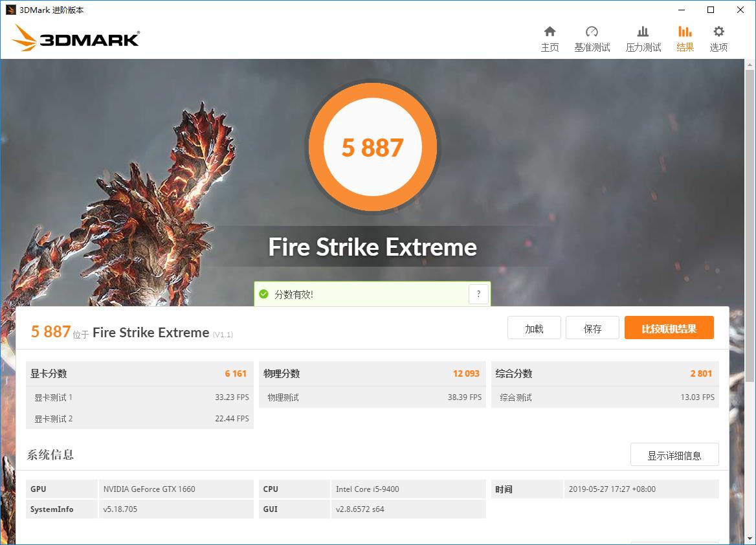Click the 显卡分数 graphics score header
Image resolution: width=756 pixels, height=545 pixels.
click(49, 373)
